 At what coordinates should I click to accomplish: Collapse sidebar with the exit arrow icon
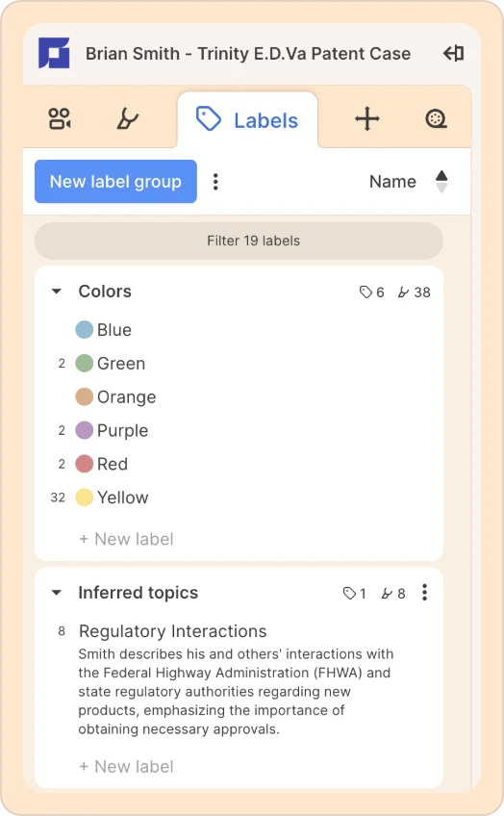[x=453, y=53]
